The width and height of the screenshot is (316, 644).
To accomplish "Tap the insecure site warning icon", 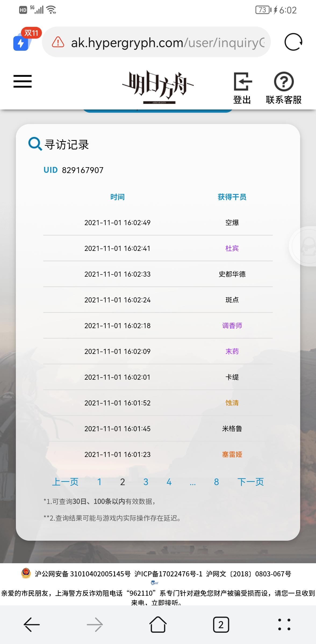I will click(58, 42).
